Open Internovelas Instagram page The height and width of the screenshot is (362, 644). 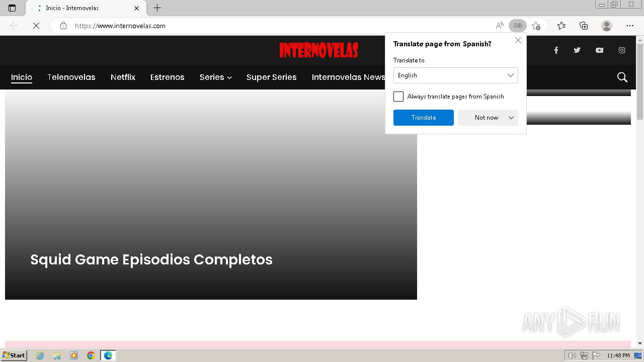[x=622, y=50]
